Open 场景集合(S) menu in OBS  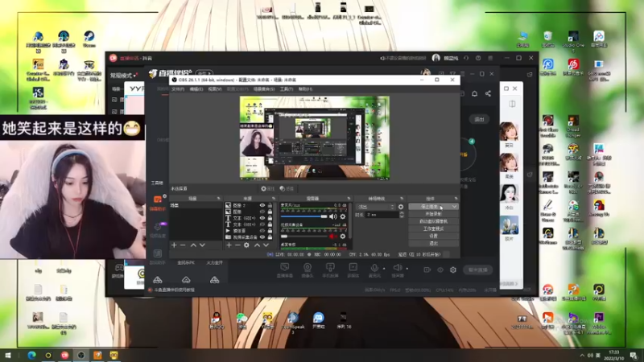pyautogui.click(x=264, y=89)
